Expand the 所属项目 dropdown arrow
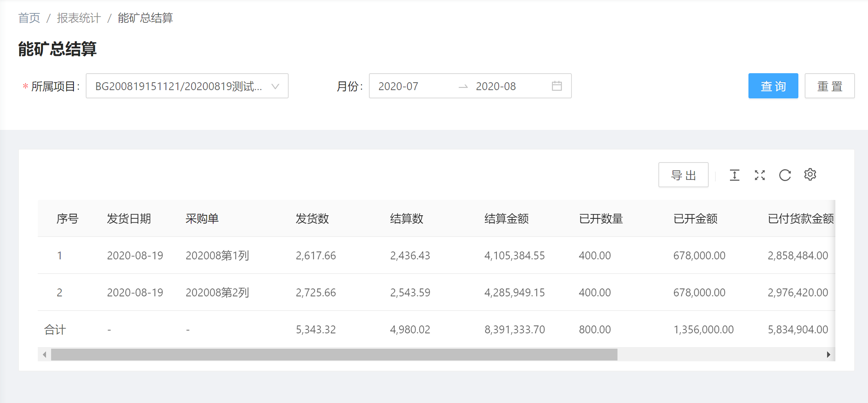This screenshot has height=403, width=868. 275,86
